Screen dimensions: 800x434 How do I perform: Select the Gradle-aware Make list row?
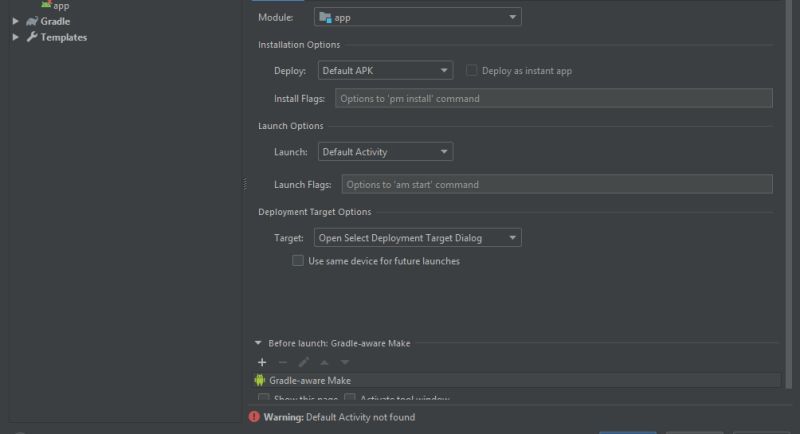pyautogui.click(x=517, y=380)
